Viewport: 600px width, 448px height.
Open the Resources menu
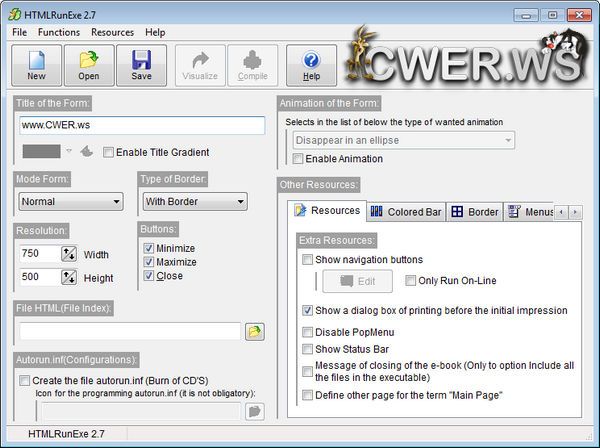[x=112, y=33]
